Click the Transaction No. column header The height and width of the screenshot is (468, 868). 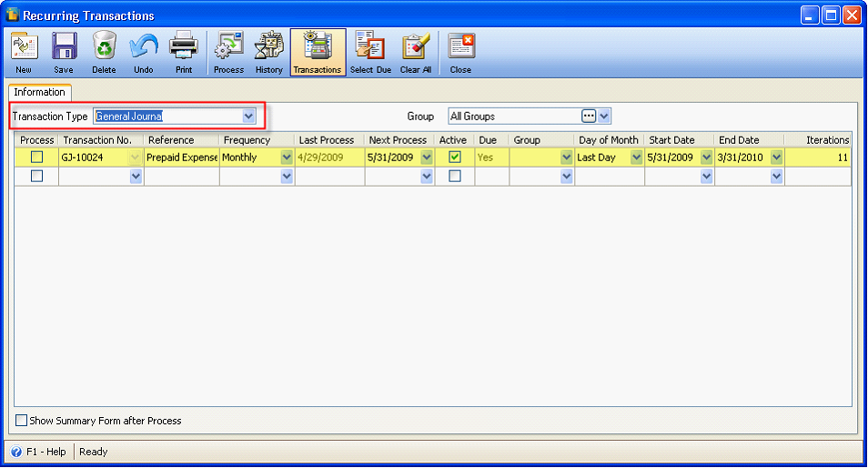101,140
